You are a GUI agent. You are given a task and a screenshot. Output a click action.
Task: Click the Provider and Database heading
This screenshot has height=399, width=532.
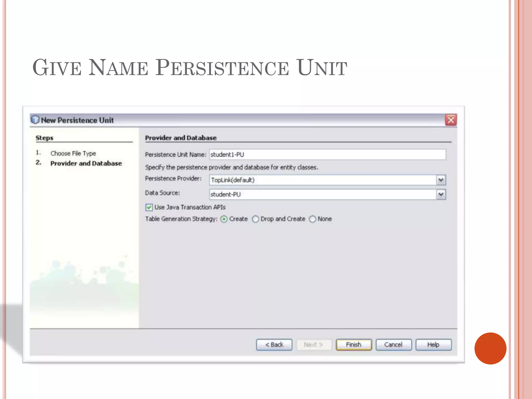click(181, 138)
